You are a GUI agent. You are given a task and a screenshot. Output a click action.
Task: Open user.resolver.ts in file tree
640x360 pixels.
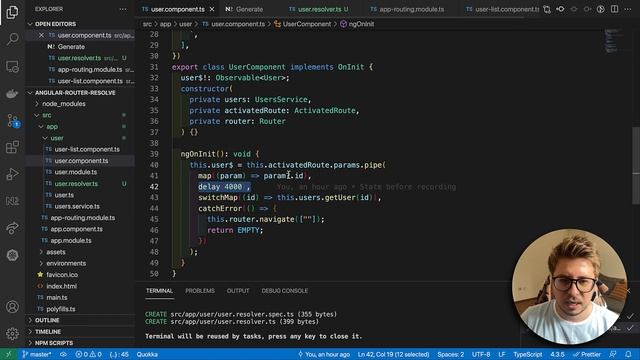(80, 184)
